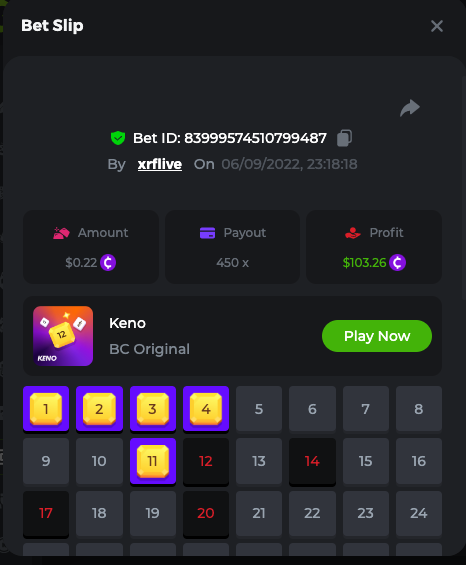Click the green verified shield icon
The height and width of the screenshot is (565, 466).
point(118,138)
